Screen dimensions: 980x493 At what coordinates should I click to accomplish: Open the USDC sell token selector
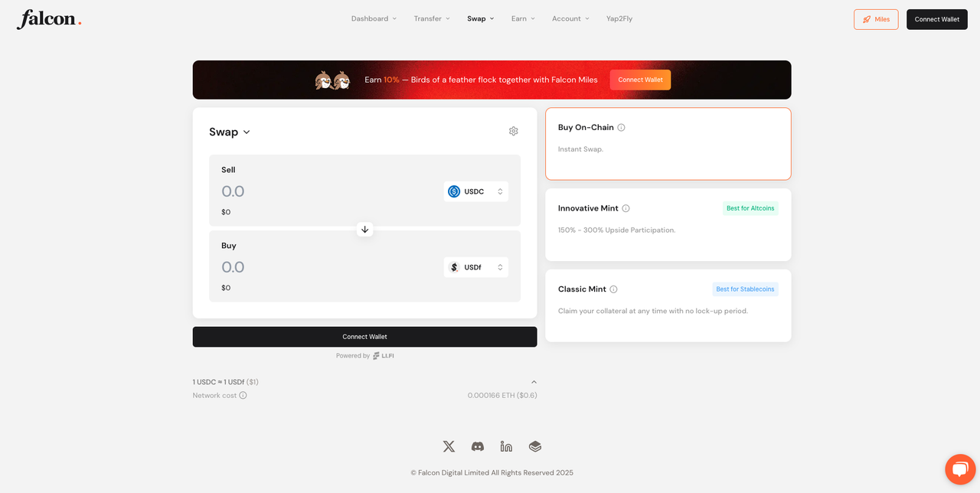coord(475,191)
